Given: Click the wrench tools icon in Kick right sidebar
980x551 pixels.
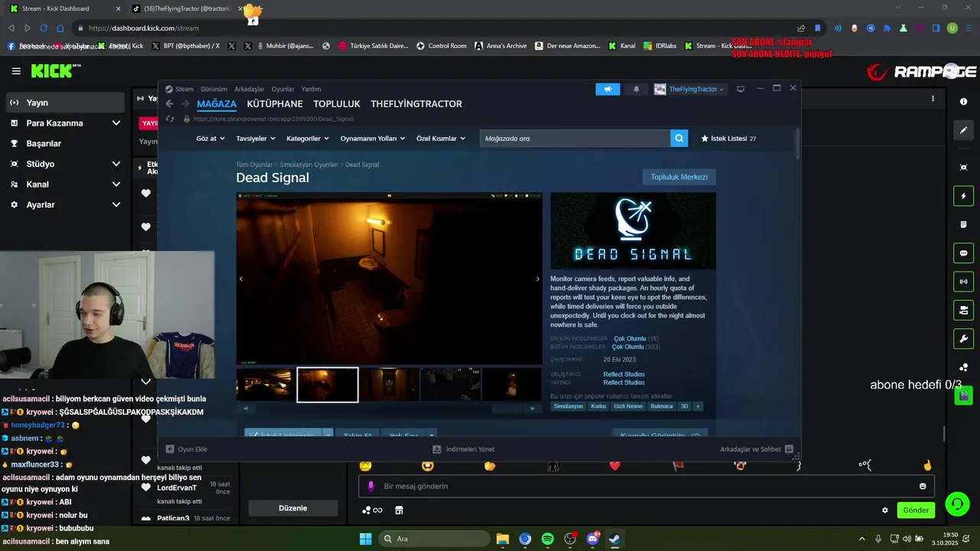Looking at the screenshot, I should tap(963, 338).
